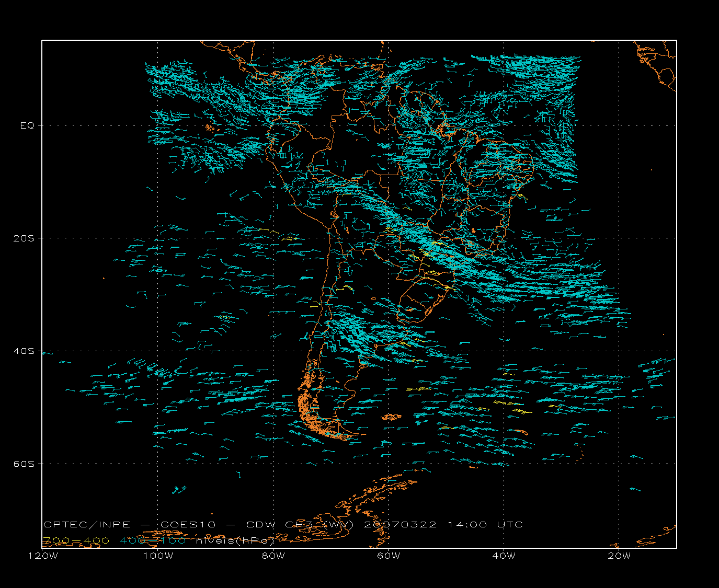Click the yellow '700-400' legend entry
This screenshot has height=588, width=719.
(76, 540)
